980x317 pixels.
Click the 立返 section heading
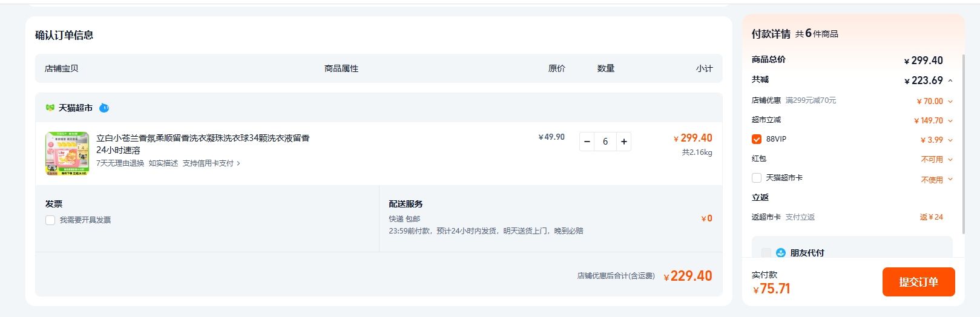[x=760, y=198]
